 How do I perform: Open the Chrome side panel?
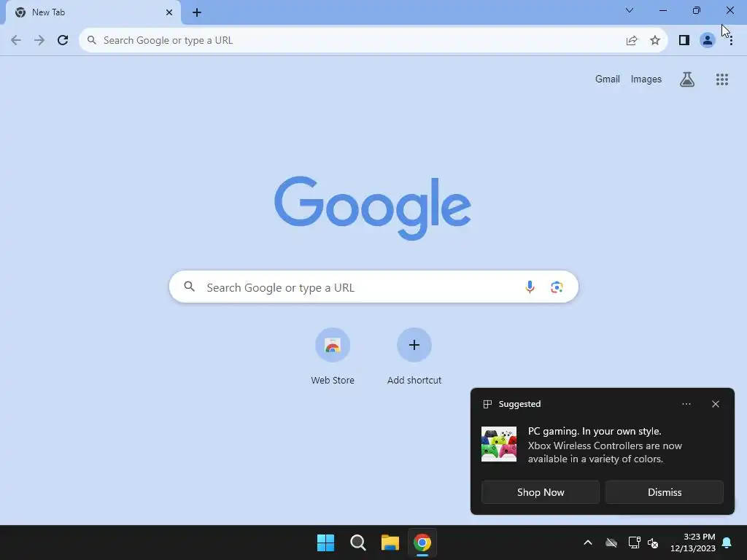point(684,41)
